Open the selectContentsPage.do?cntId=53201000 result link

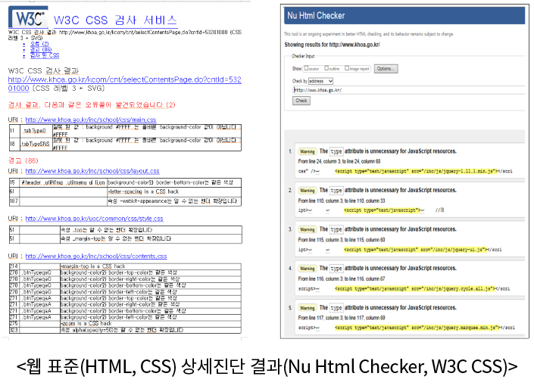(x=125, y=84)
